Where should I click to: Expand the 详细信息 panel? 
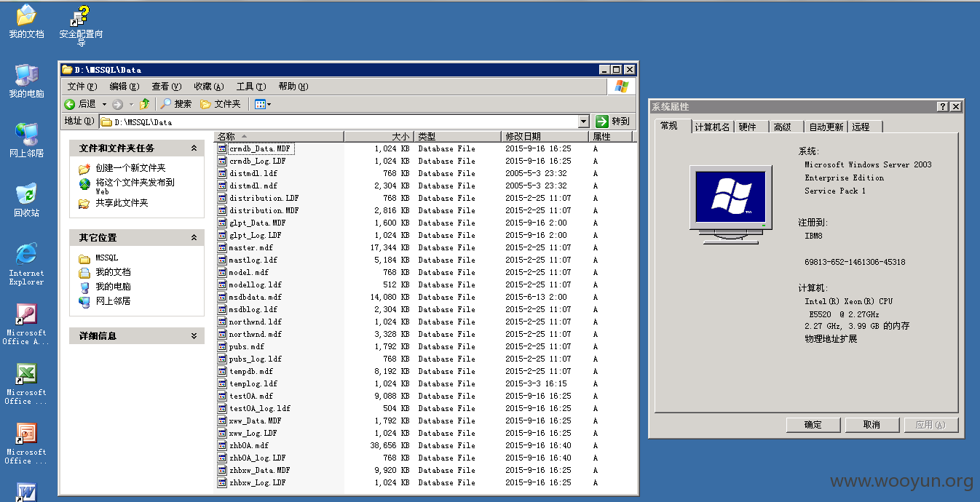(x=194, y=335)
